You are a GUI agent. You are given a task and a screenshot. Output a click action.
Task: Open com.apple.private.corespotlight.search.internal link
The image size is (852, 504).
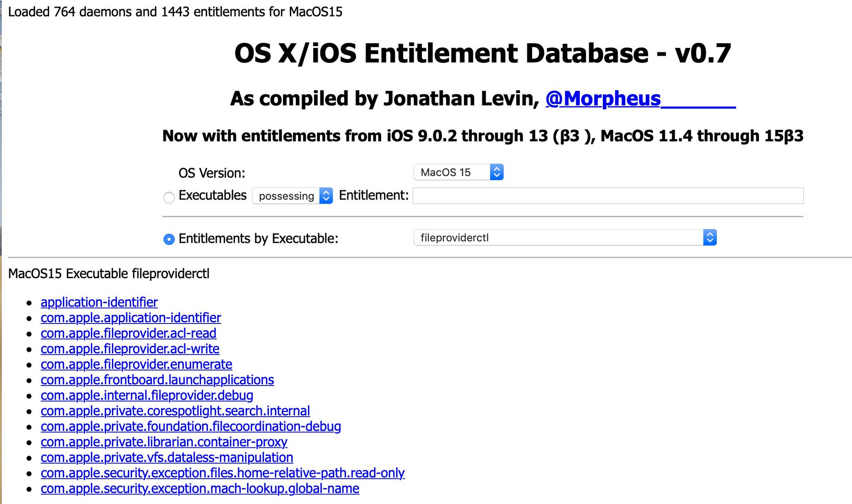[x=175, y=411]
